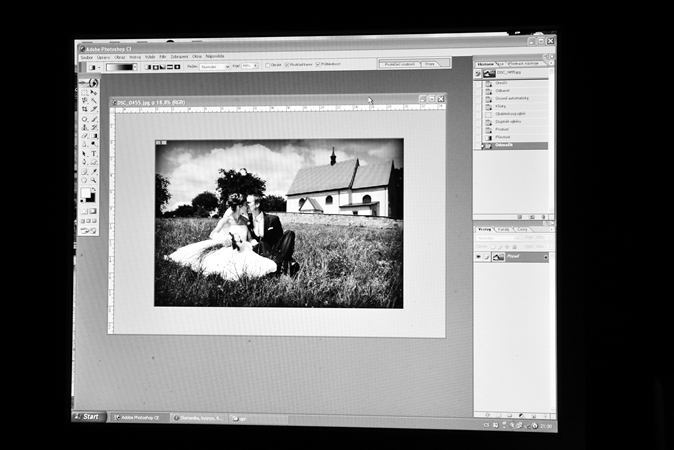Create new snapshot in History panel
This screenshot has width=674, height=450.
532,217
